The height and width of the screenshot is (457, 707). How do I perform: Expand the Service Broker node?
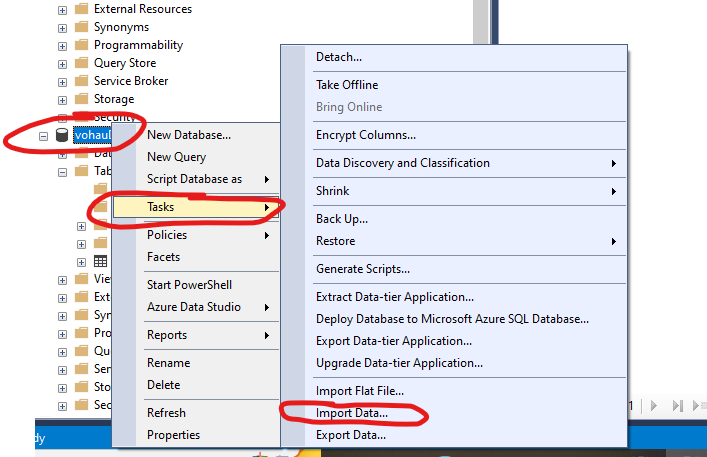point(63,81)
